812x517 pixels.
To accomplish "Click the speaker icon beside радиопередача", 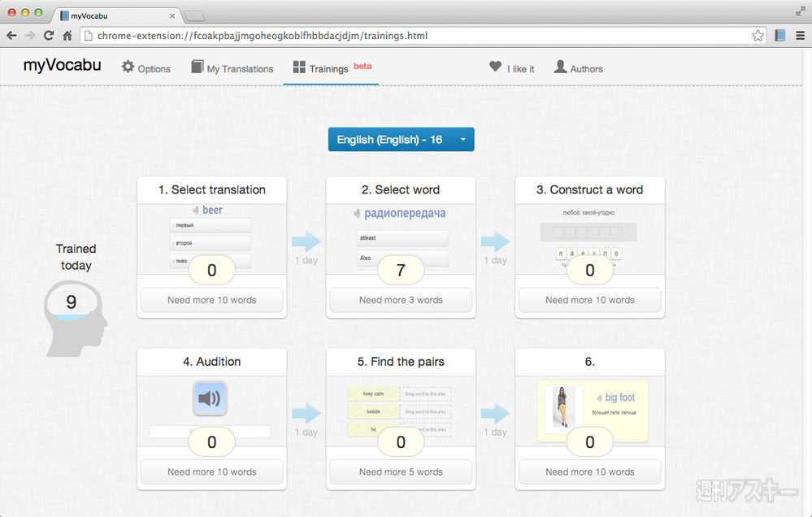I will pos(357,213).
